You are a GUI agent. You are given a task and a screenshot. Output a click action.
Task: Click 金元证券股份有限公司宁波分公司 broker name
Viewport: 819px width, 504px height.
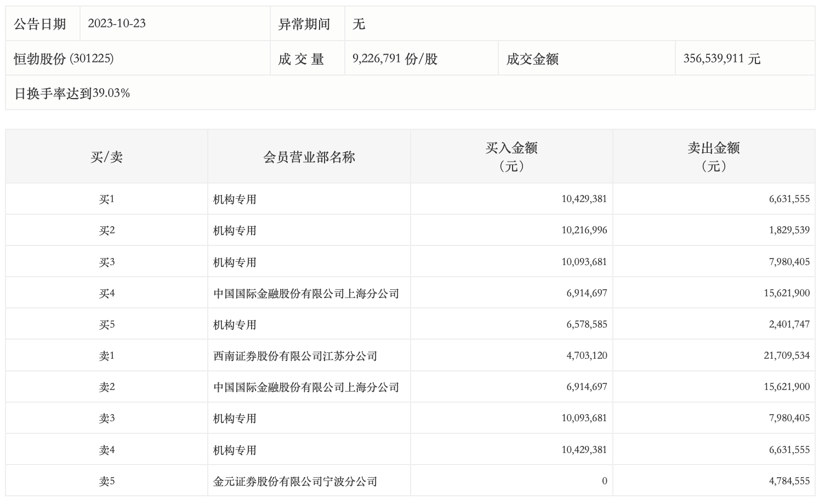[x=295, y=482]
